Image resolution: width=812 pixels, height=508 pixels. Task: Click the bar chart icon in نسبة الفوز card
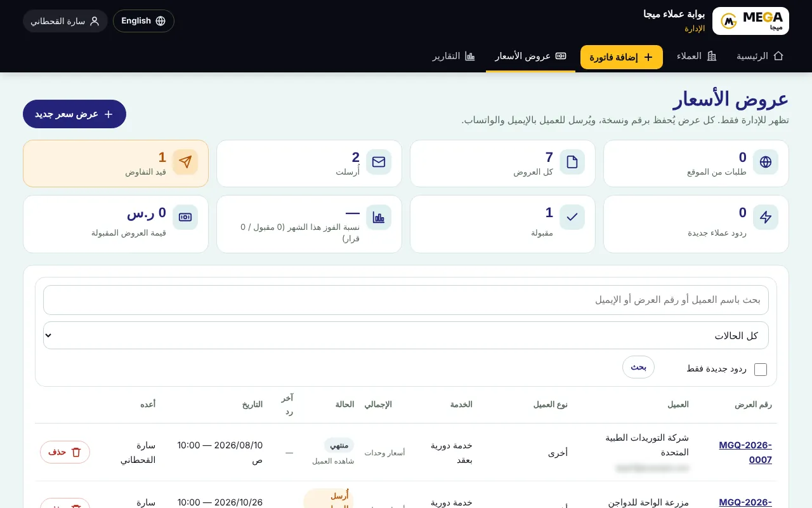[x=379, y=217]
